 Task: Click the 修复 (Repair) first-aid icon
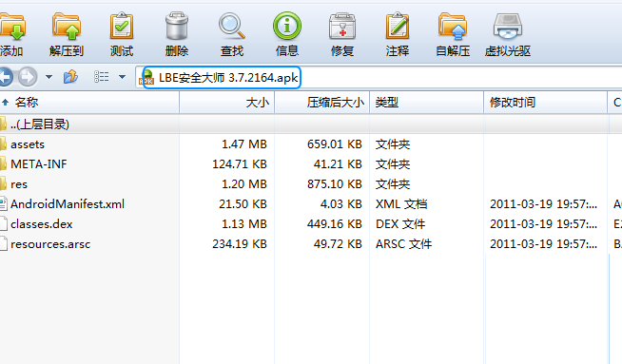[342, 27]
